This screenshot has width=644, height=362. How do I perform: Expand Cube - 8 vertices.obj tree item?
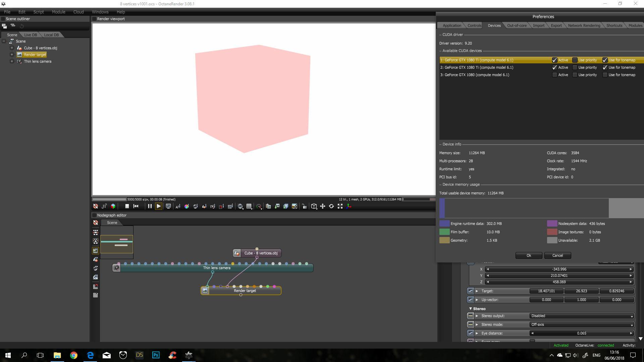[12, 48]
